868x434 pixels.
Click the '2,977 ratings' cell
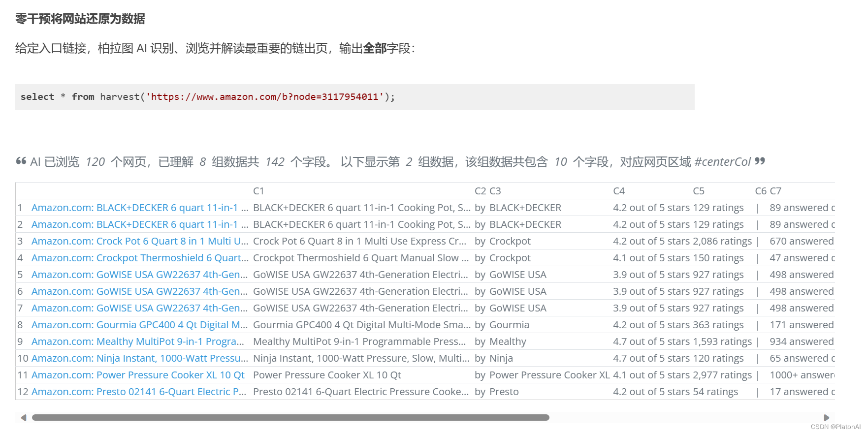(x=722, y=375)
